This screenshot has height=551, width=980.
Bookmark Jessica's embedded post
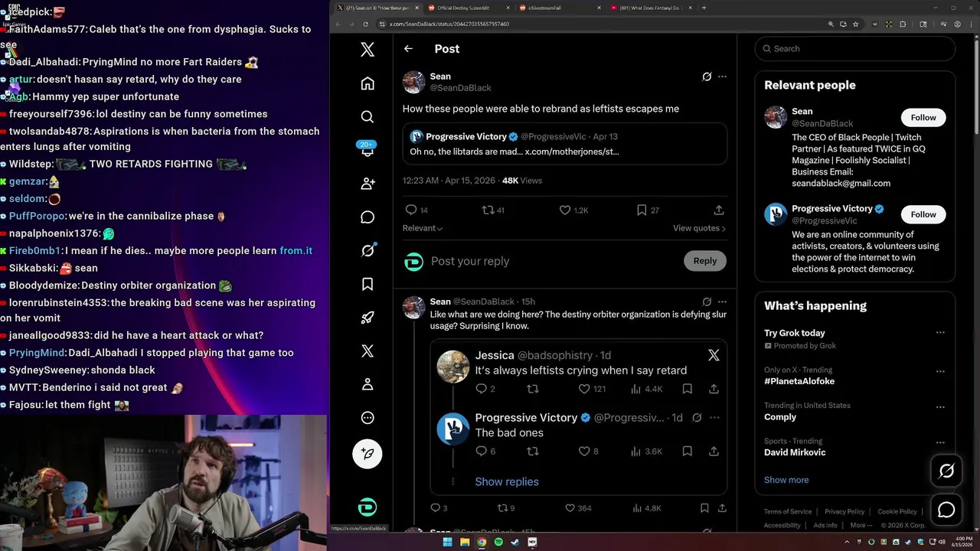tap(688, 389)
